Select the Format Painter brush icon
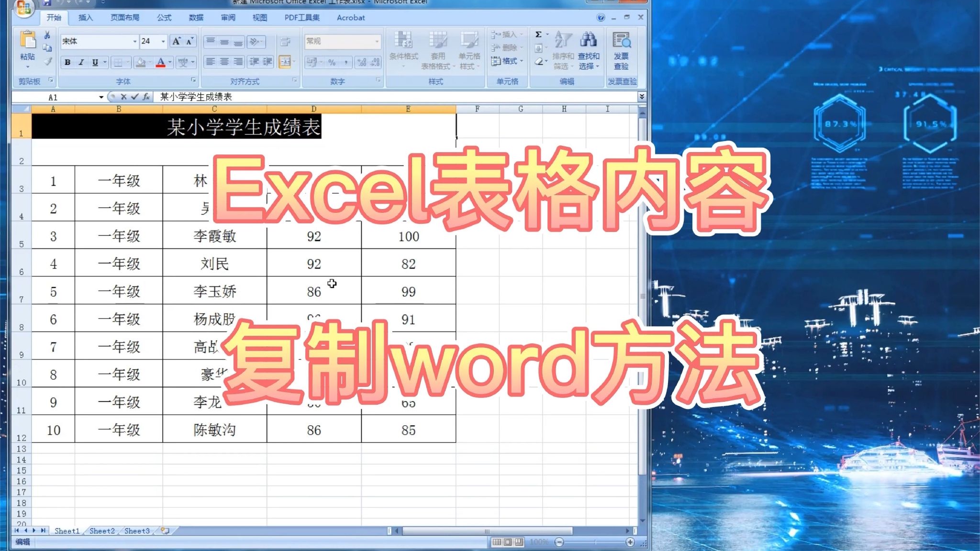 (47, 61)
